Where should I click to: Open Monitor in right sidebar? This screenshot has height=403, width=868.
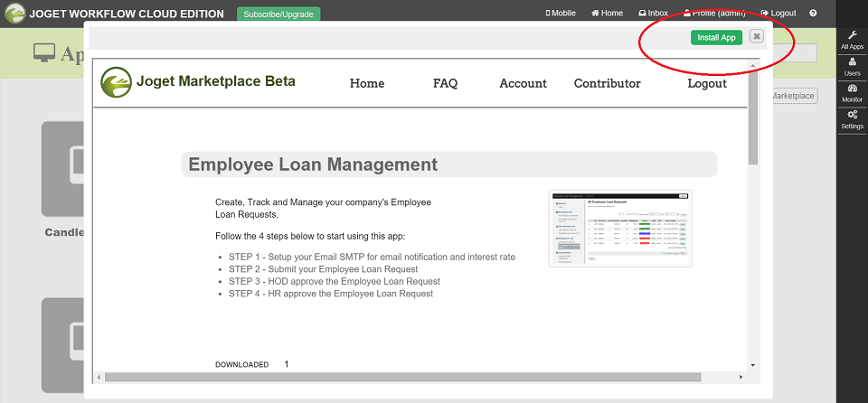852,94
